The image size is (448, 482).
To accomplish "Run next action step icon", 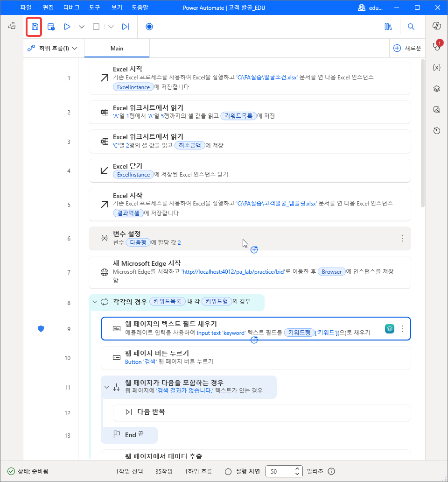I will tap(125, 27).
